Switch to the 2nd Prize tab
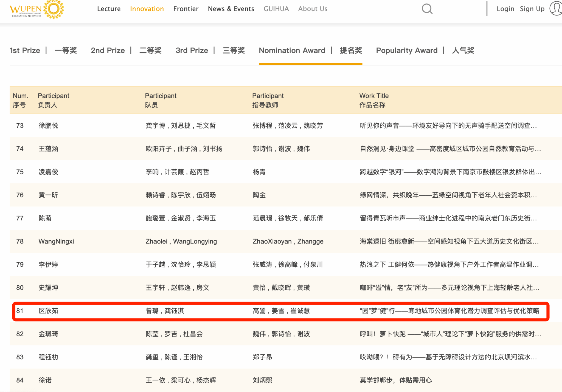This screenshot has height=392, width=562. [x=126, y=50]
